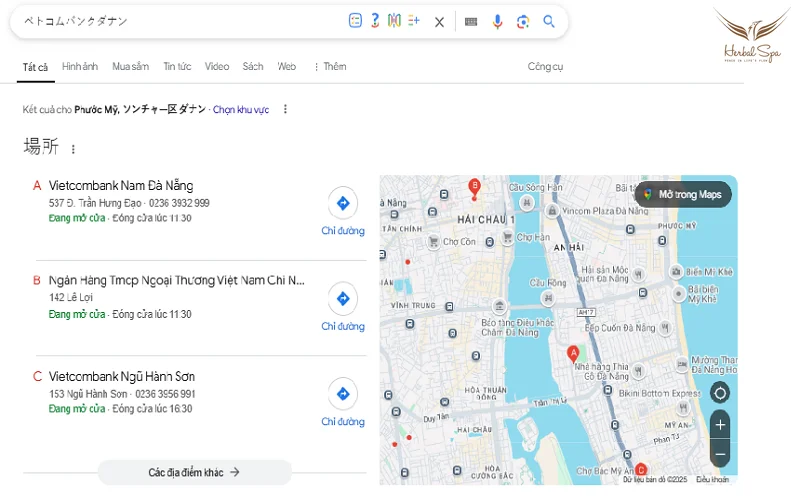Click Bếp Cuốn Đà Nẵng restaurant marker
800x500 pixels.
(665, 328)
